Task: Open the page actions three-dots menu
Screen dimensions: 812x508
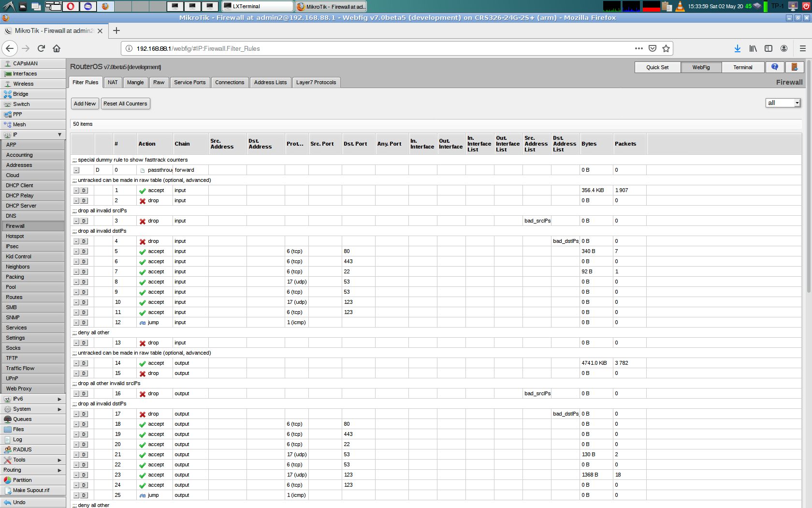Action: tap(639, 48)
